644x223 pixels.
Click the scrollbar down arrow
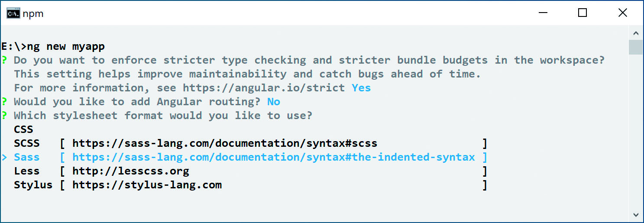pos(636,214)
